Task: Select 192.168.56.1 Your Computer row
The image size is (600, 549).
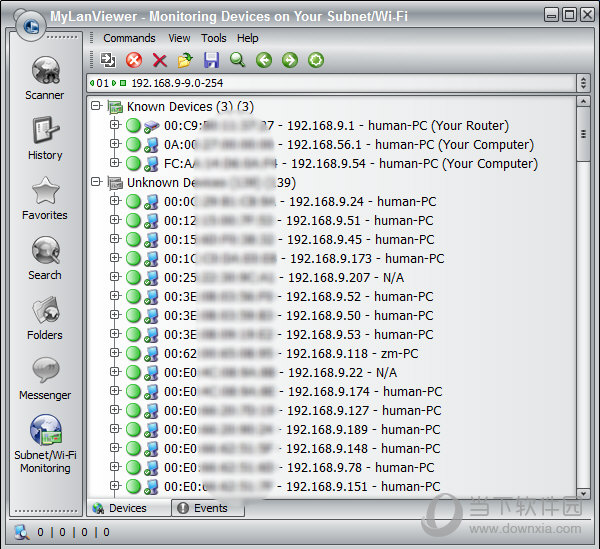Action: pyautogui.click(x=349, y=145)
